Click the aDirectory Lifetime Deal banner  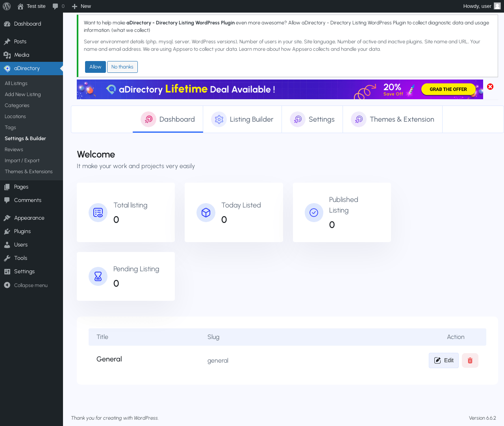click(280, 89)
